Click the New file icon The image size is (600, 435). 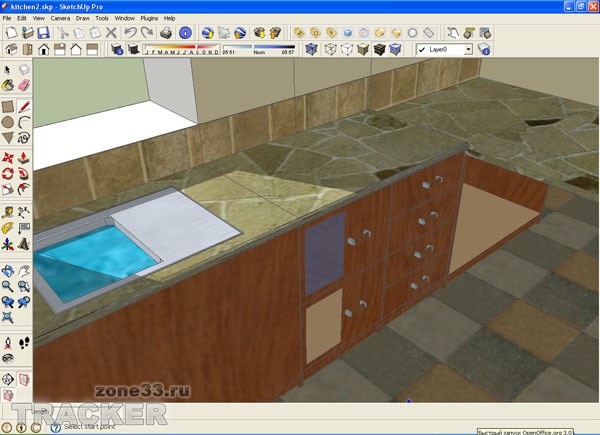[11, 33]
